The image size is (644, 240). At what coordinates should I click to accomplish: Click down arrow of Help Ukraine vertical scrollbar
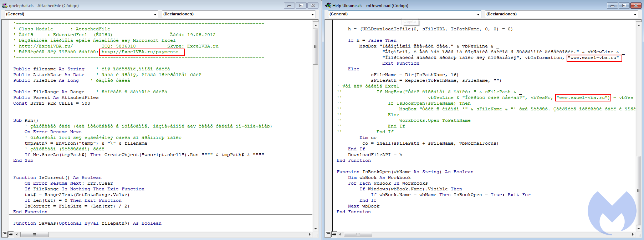[639, 229]
